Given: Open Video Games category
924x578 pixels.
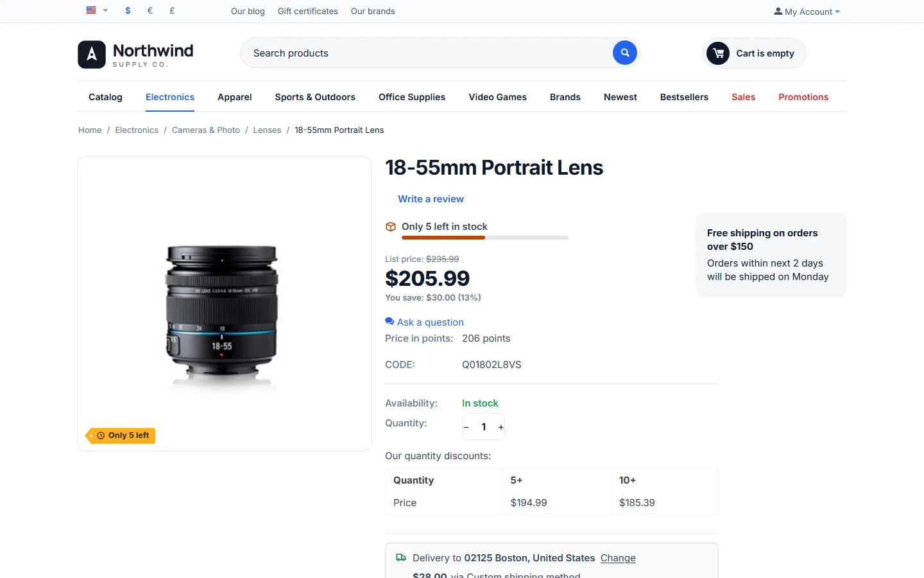Looking at the screenshot, I should [x=498, y=97].
